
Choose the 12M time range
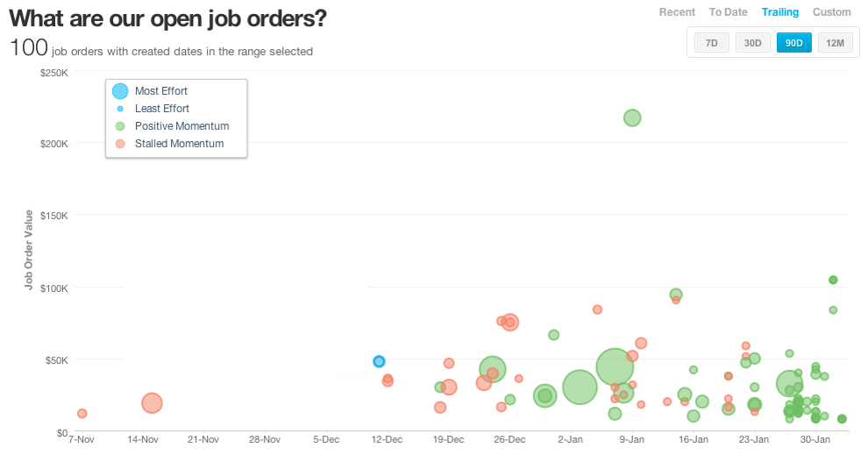tap(836, 42)
